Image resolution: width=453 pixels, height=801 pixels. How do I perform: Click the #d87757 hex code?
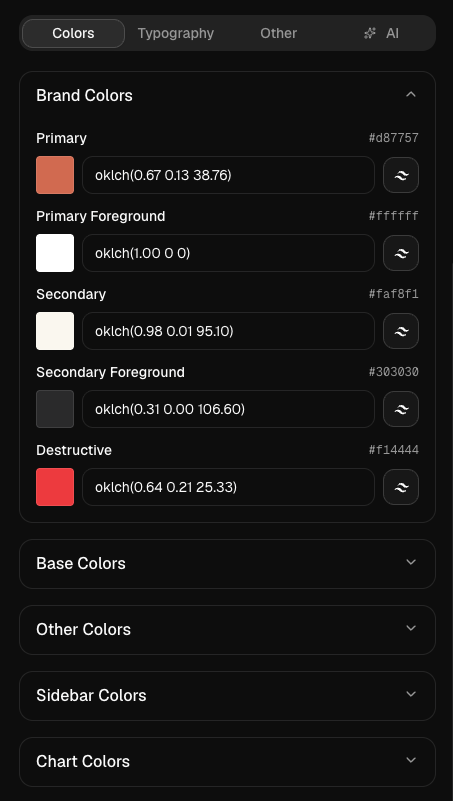pyautogui.click(x=394, y=138)
